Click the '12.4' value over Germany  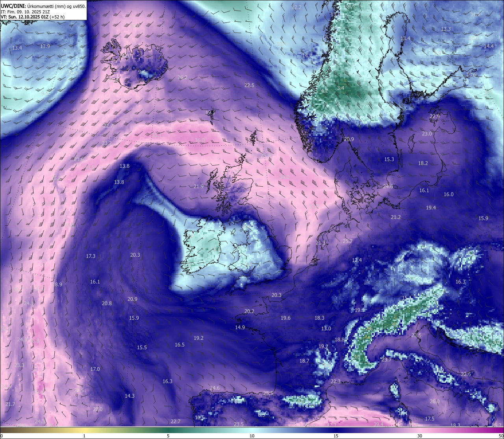point(357,260)
